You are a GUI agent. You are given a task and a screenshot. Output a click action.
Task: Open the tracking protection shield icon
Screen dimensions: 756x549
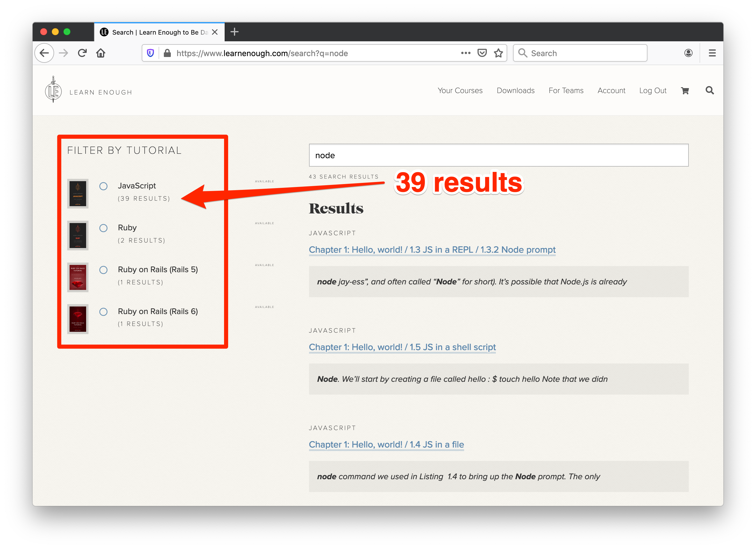151,53
